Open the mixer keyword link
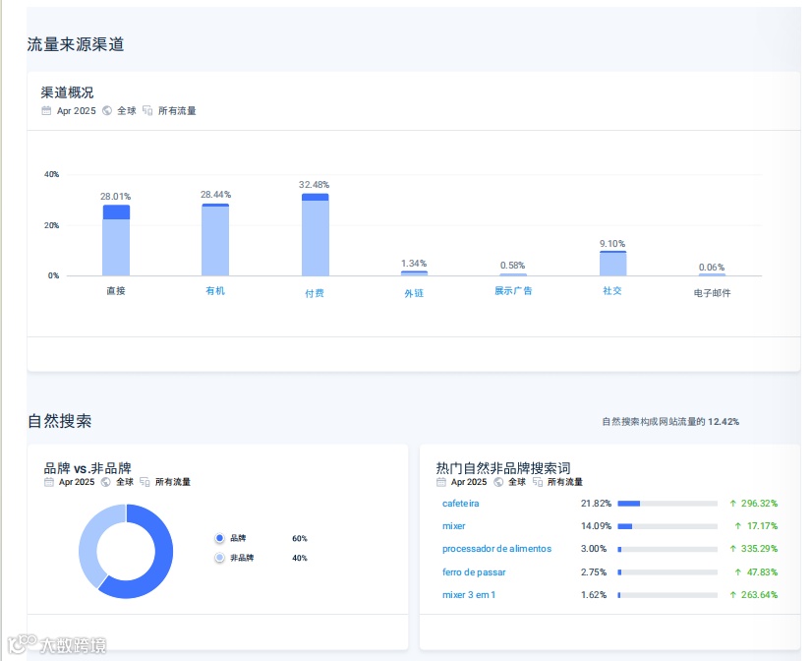Image resolution: width=812 pixels, height=661 pixels. click(453, 526)
